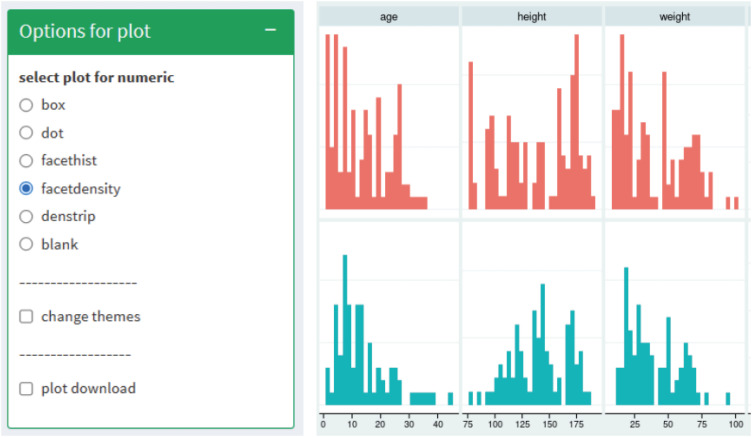Tick the plot download checkbox
This screenshot has width=752, height=437.
click(27, 389)
